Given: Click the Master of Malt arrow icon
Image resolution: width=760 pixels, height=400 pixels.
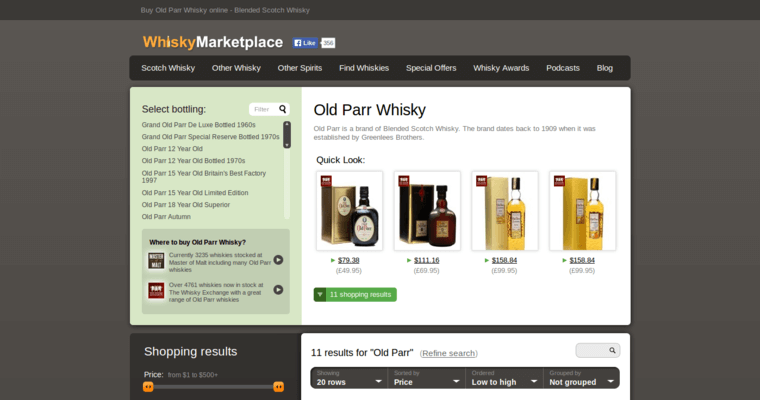Looking at the screenshot, I should coord(278,260).
